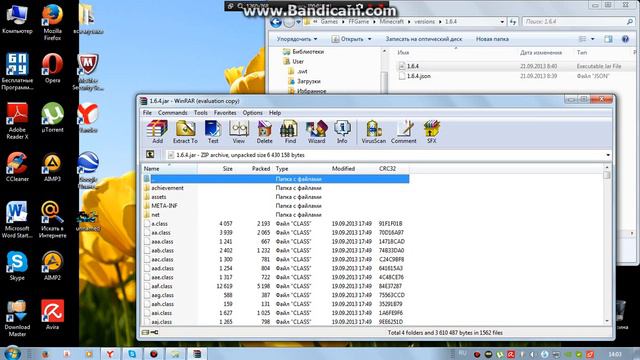640x360 pixels.
Task: Open the Commands menu
Action: click(173, 113)
